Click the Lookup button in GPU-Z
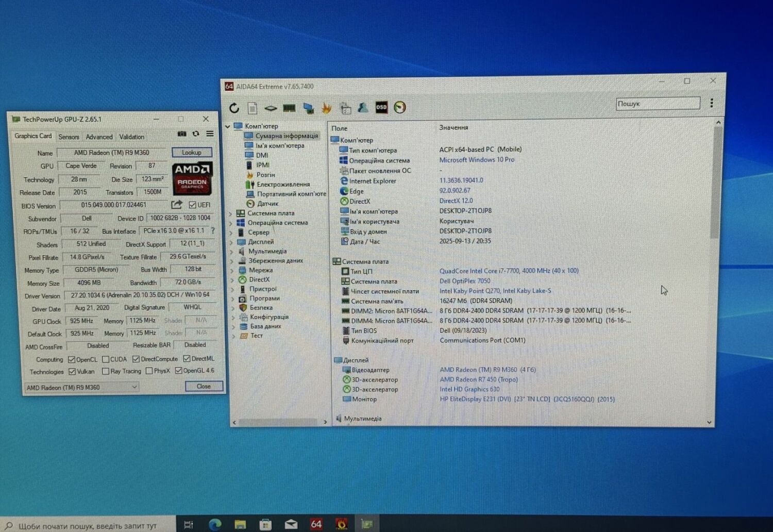The height and width of the screenshot is (532, 773). pos(192,153)
